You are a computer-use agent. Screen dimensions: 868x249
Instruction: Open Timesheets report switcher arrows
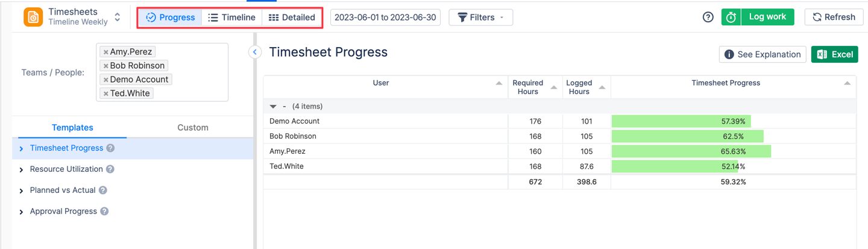pos(118,17)
